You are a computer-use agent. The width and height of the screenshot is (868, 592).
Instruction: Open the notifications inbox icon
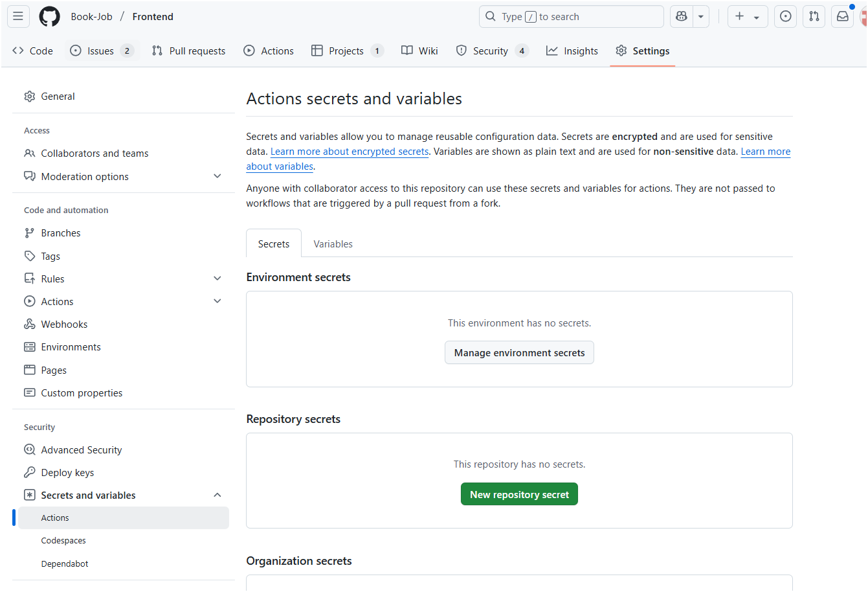[842, 17]
